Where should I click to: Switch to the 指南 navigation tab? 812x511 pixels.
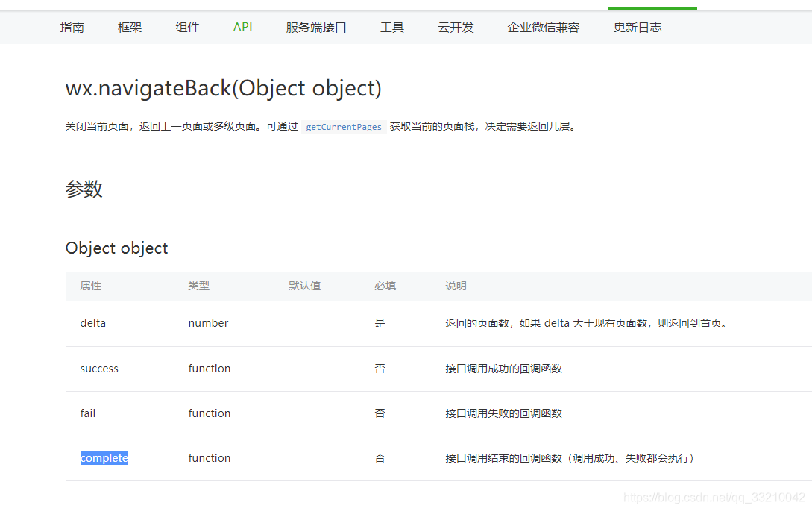click(x=72, y=27)
